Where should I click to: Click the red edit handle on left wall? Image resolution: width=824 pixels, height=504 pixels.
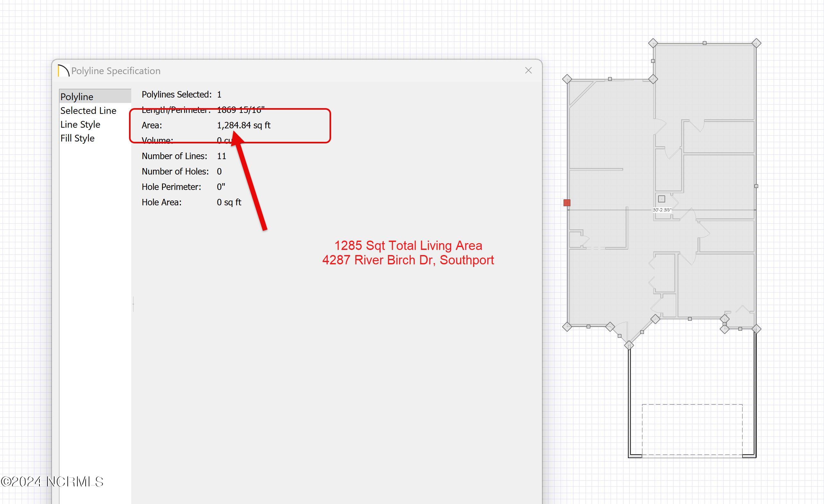tap(567, 203)
